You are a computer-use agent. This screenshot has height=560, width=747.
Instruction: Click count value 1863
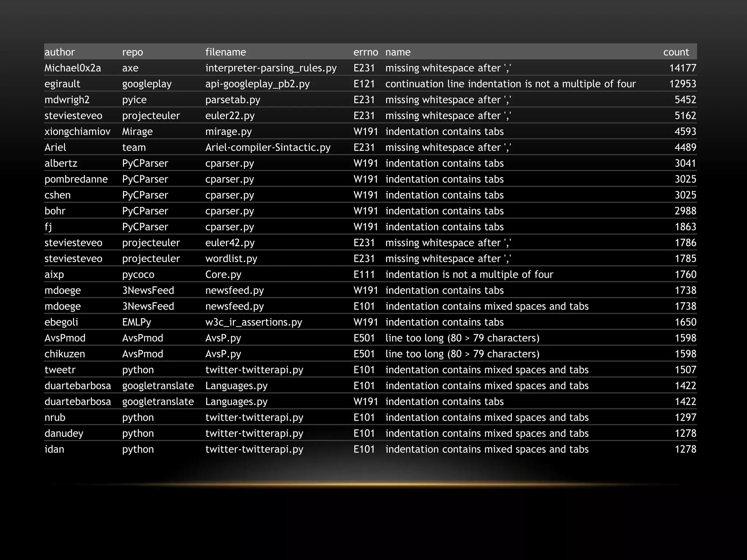[685, 227]
